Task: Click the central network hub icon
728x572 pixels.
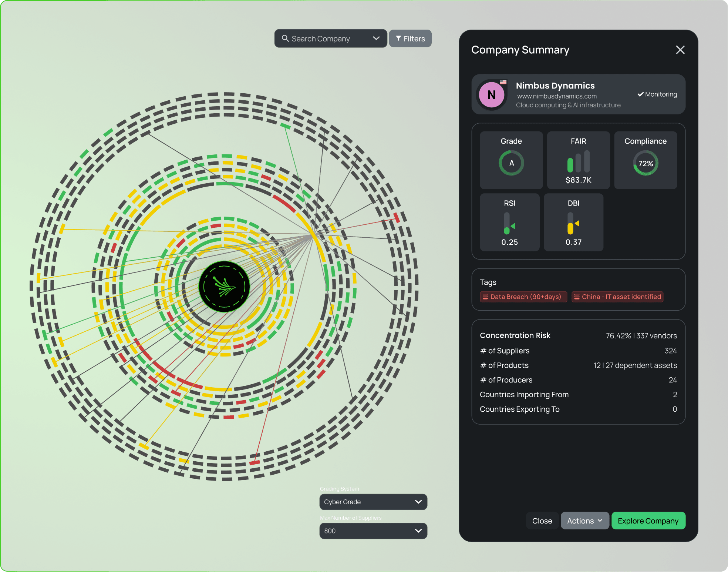Action: point(224,287)
